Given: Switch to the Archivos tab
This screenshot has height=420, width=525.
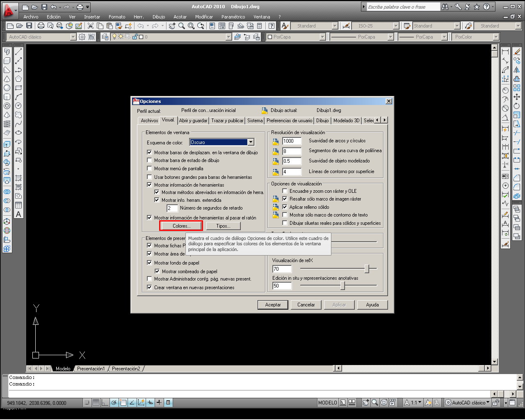Looking at the screenshot, I should 149,121.
